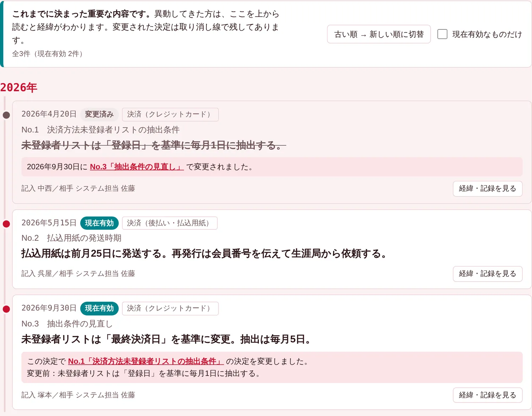Click author line 記入 中西／相手 システム担当 佐藤

coord(78,188)
